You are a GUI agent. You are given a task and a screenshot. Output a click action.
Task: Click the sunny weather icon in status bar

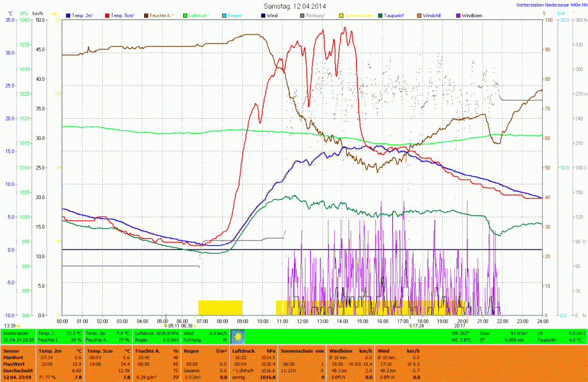coord(238,336)
